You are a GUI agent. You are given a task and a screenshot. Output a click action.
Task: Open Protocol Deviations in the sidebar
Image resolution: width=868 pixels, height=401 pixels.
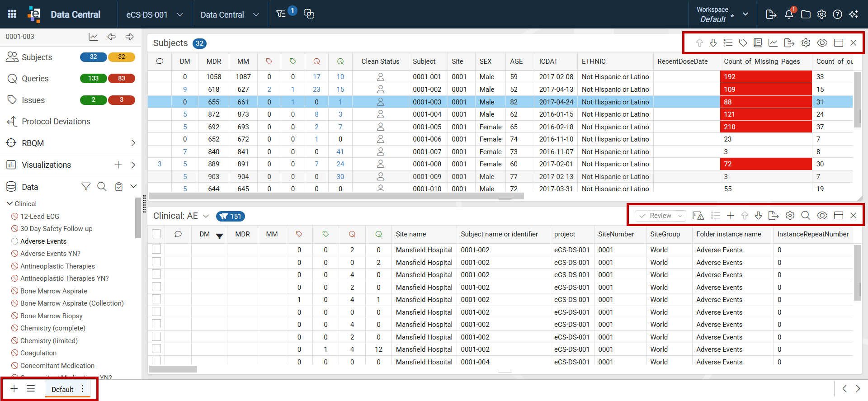(56, 121)
